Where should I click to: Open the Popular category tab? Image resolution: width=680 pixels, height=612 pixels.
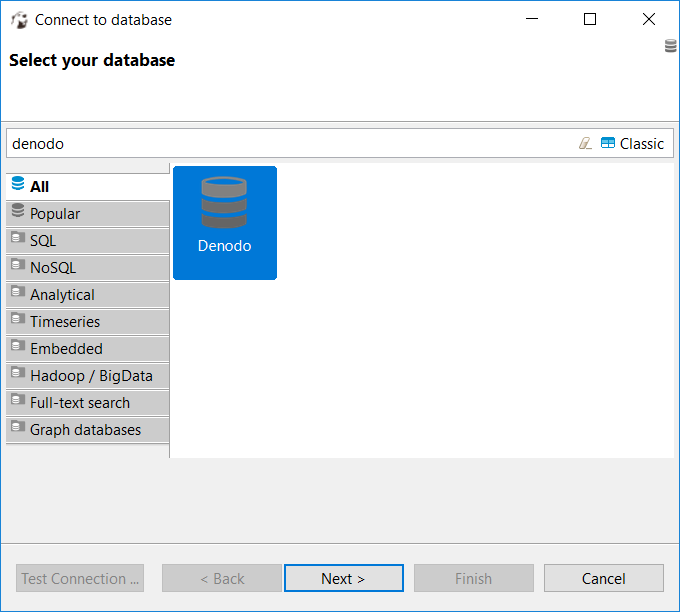pyautogui.click(x=88, y=213)
